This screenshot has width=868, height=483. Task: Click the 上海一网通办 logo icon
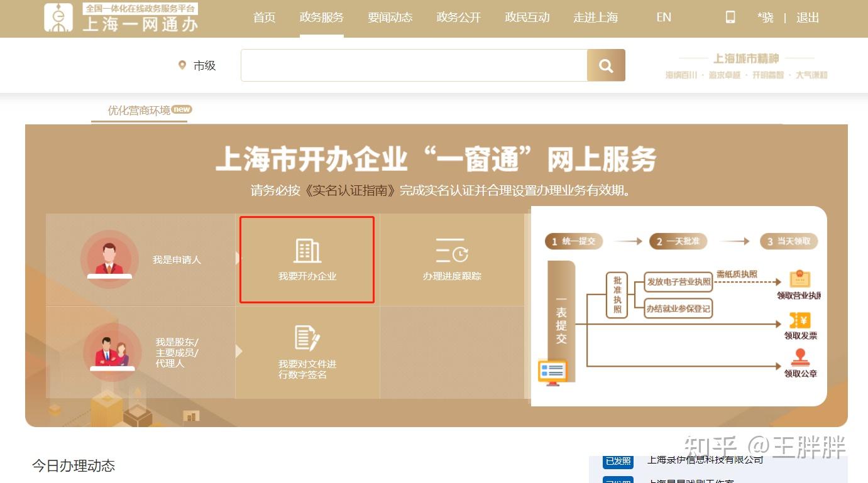(58, 17)
